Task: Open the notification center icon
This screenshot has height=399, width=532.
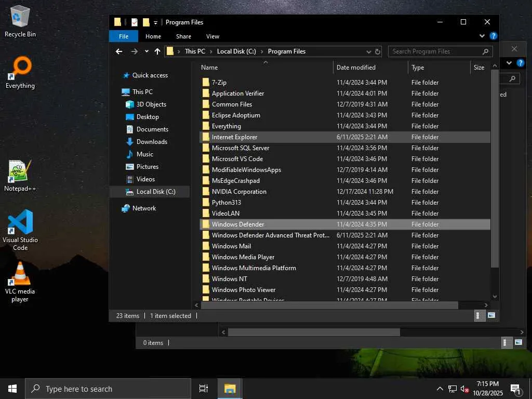Action: pos(515,389)
